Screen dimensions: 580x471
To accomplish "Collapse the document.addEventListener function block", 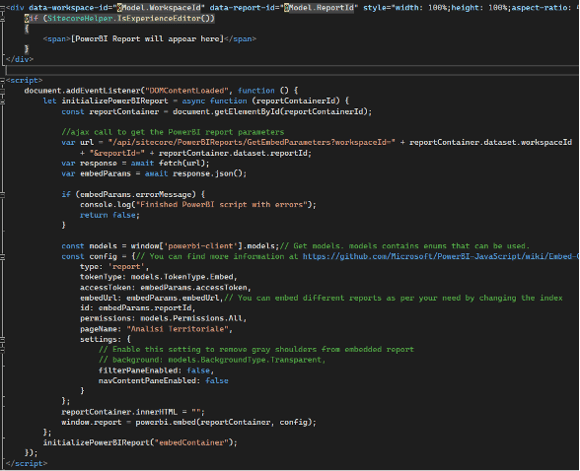I will [x=2, y=91].
